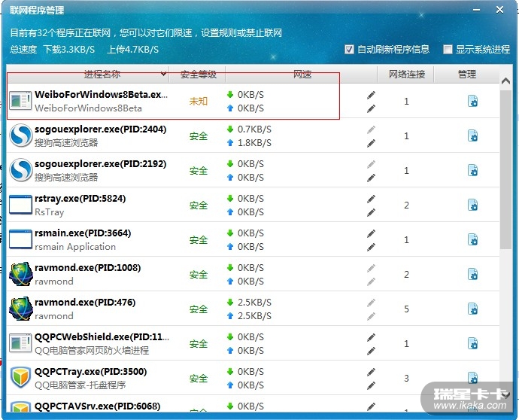Open management settings for sogouexplorer PID:2192
Viewport: 519px width, 420px height.
pyautogui.click(x=472, y=171)
